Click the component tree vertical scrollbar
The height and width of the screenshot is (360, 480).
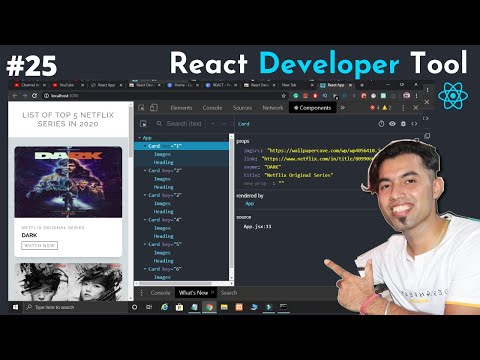(231, 207)
